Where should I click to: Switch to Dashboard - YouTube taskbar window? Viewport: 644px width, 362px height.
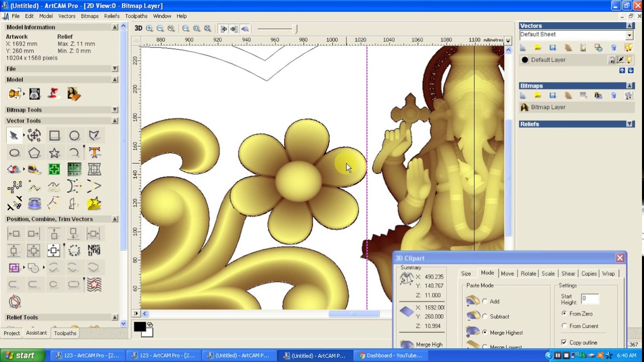pos(390,355)
